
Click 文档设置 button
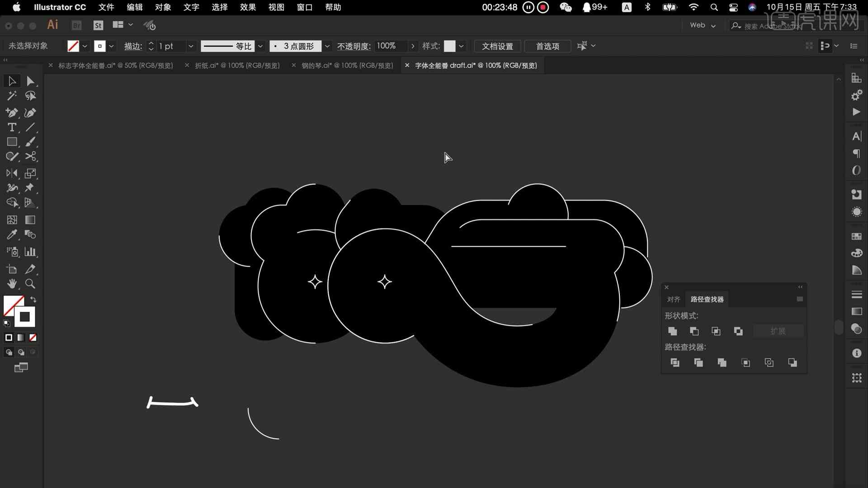(x=497, y=46)
